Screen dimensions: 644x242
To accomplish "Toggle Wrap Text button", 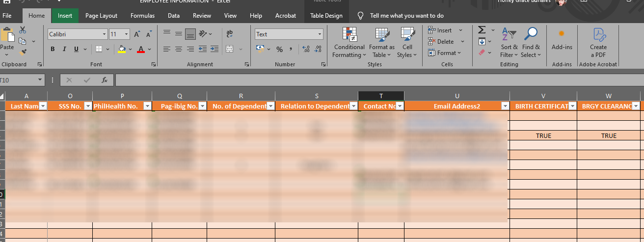I will coord(230,34).
